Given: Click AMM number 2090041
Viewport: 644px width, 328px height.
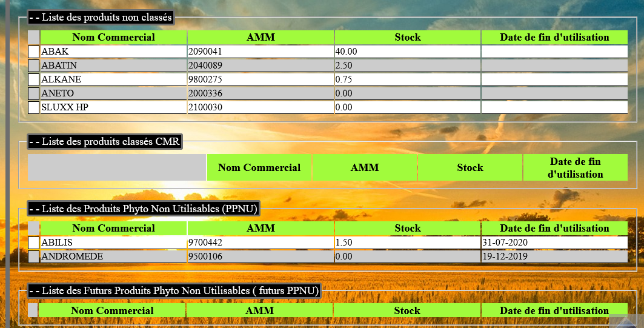Looking at the screenshot, I should coord(205,52).
